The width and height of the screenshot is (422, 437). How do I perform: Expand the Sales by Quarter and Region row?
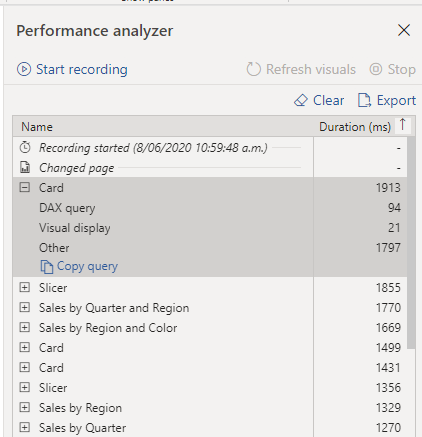25,307
